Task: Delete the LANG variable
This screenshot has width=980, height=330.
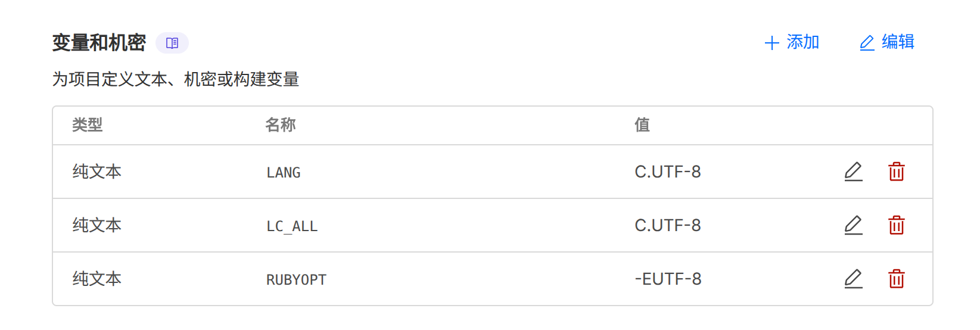Action: click(x=896, y=172)
